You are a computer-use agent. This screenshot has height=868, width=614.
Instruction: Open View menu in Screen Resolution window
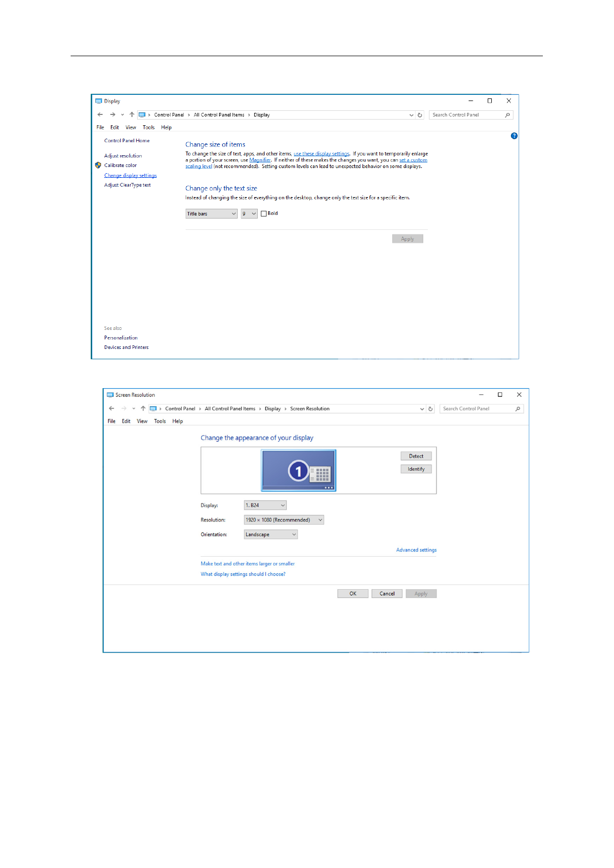pyautogui.click(x=142, y=421)
